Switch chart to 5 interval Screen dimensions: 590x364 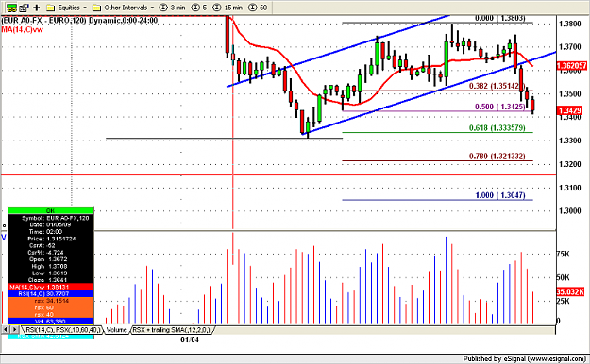click(x=199, y=8)
